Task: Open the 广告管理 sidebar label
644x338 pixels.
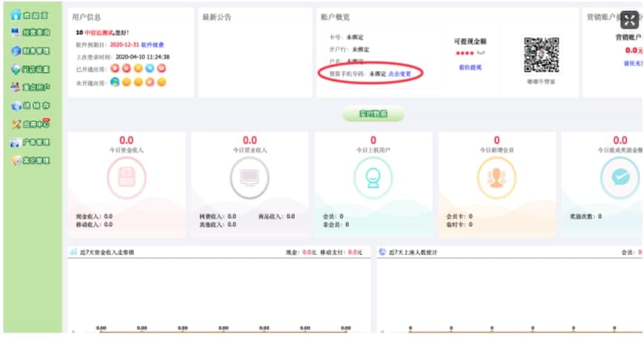Action: (x=36, y=142)
